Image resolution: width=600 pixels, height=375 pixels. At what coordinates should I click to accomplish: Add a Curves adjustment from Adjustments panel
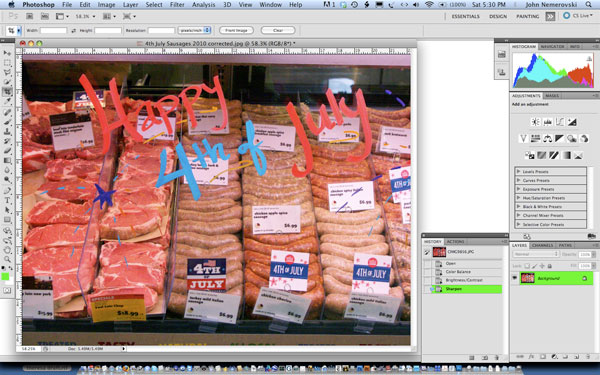(x=560, y=122)
